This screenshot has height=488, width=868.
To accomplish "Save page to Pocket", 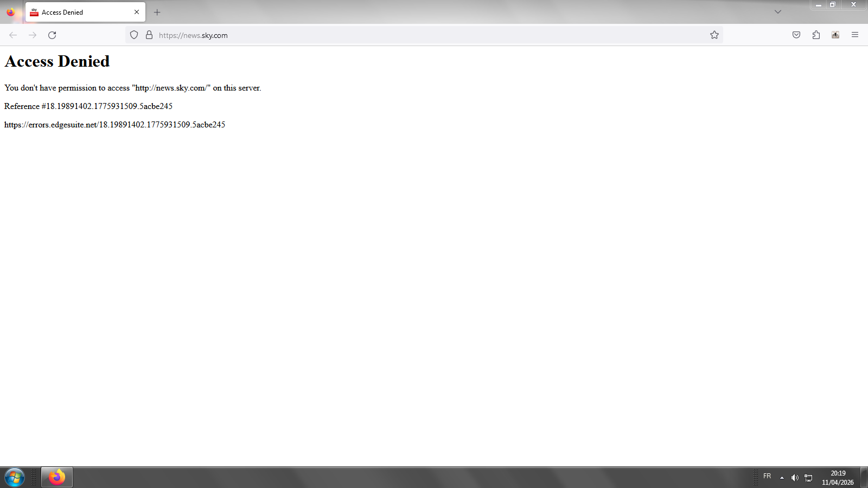I will pyautogui.click(x=796, y=35).
